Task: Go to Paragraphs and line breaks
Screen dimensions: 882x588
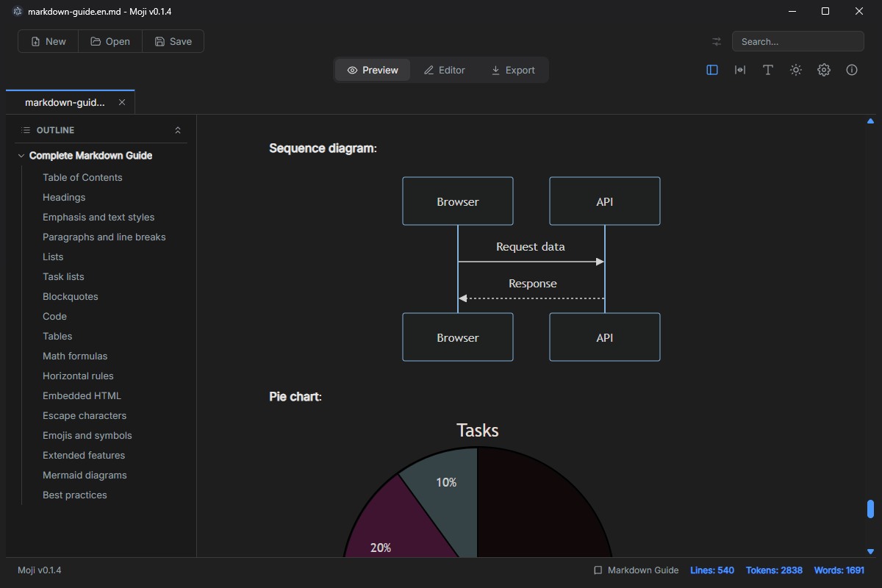Action: pos(104,237)
